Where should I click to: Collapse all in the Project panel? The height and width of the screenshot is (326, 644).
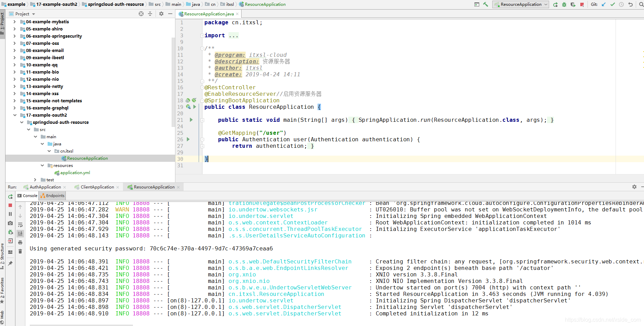point(150,14)
